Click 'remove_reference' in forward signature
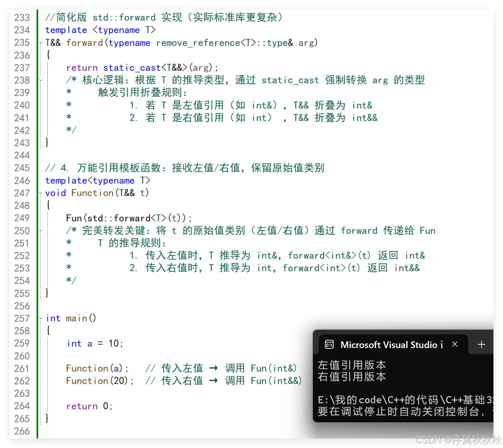The image size is (503, 448). [198, 43]
